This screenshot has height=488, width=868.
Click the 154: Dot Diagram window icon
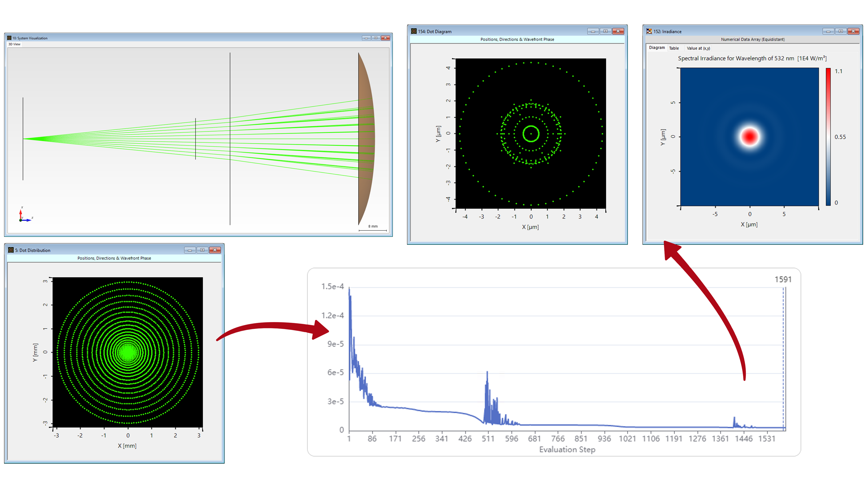[x=414, y=31]
